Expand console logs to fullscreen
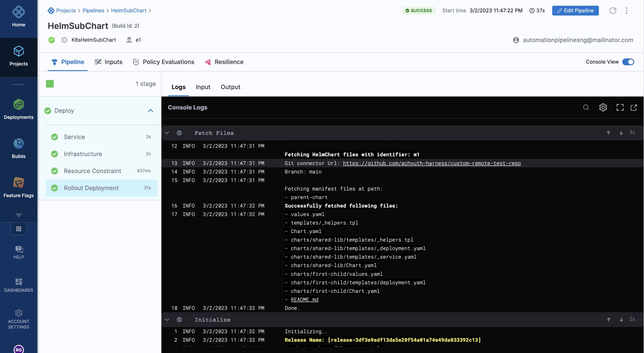This screenshot has width=644, height=353. [620, 108]
